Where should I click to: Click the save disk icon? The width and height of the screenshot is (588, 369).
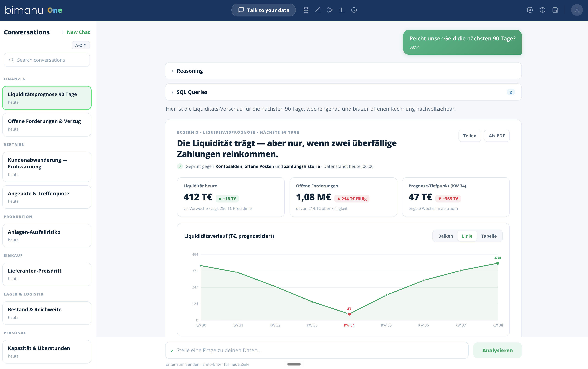click(555, 10)
